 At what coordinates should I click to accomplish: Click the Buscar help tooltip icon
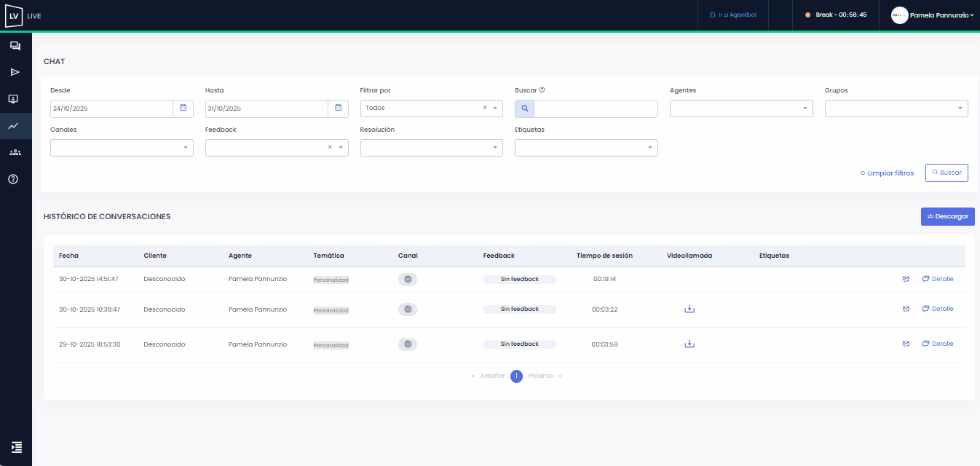542,90
